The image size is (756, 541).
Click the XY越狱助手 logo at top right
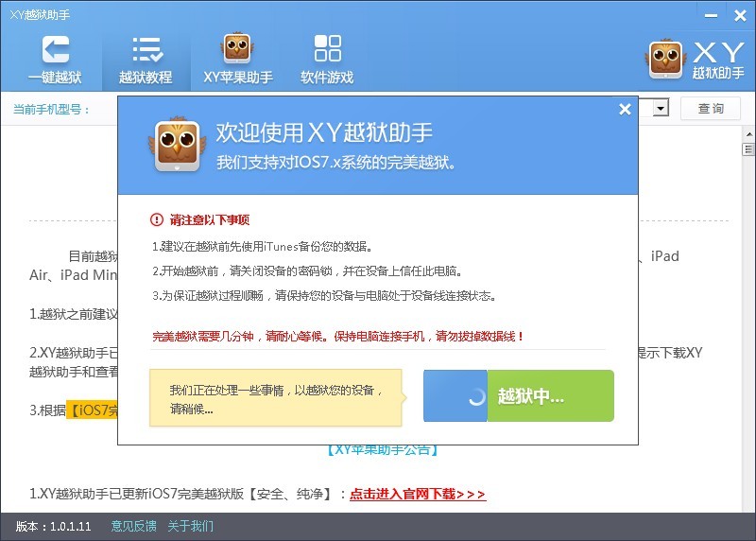pyautogui.click(x=696, y=60)
